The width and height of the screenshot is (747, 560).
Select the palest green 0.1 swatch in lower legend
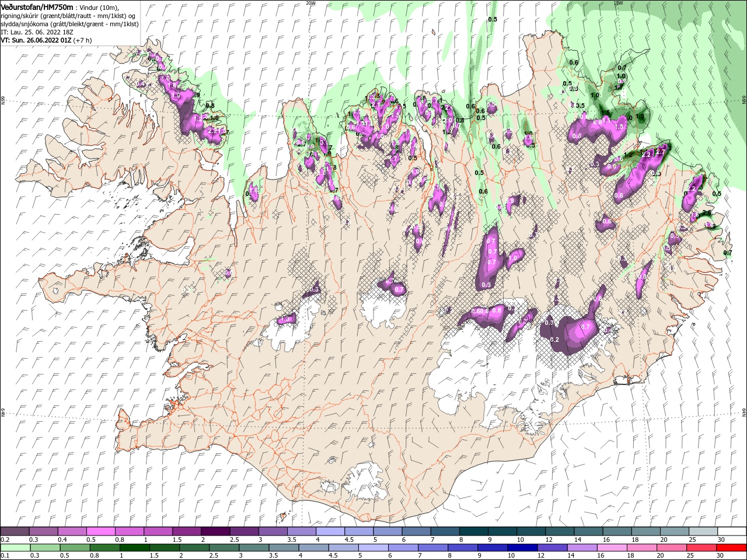pos(16,548)
